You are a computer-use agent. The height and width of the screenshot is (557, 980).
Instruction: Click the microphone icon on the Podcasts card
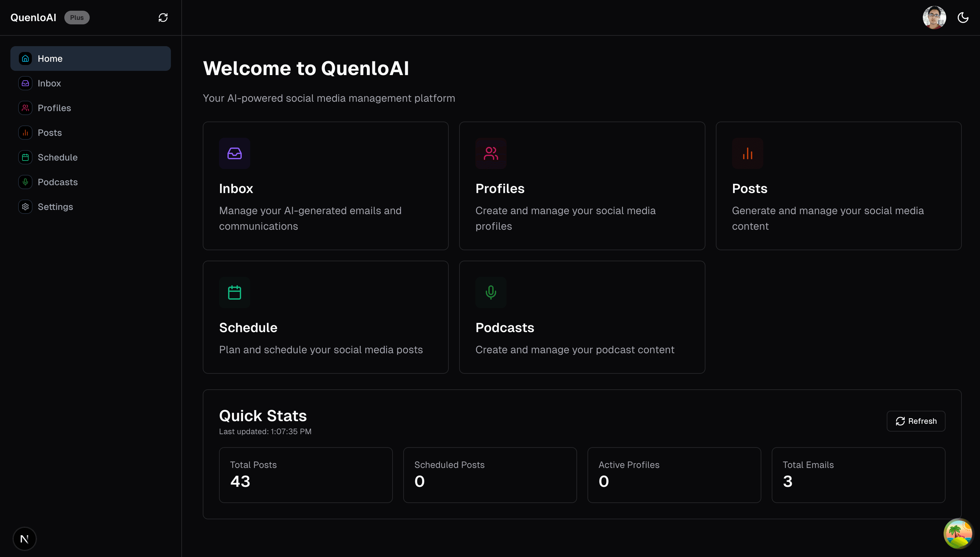(491, 292)
